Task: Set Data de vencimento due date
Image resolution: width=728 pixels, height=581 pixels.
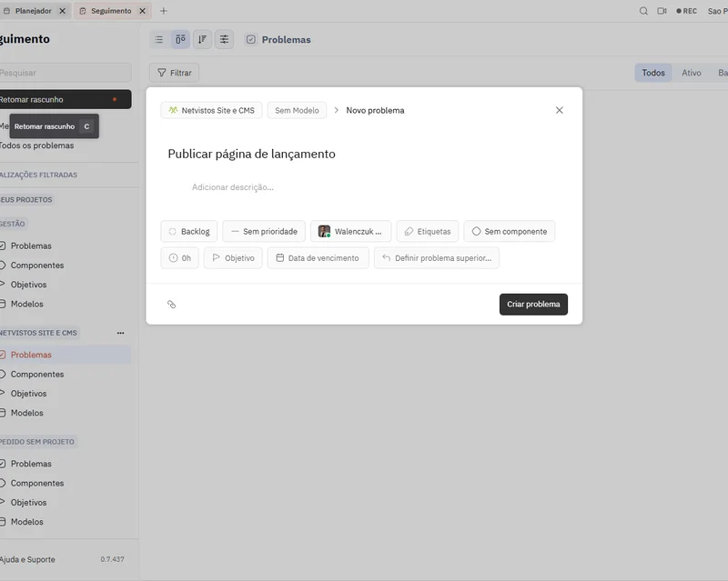Action: [x=318, y=258]
